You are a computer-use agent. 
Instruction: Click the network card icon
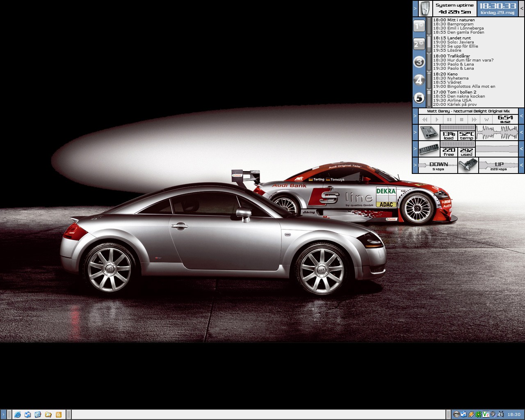pos(468,165)
